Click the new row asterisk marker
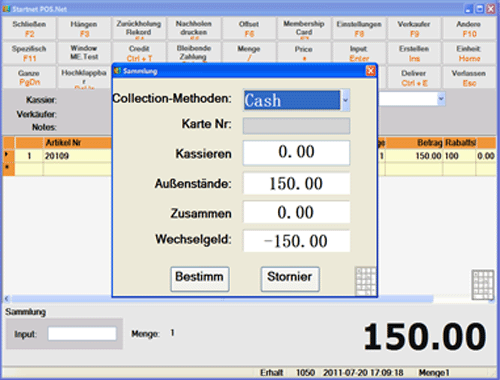Screen dimensions: 500x380 click(7, 168)
